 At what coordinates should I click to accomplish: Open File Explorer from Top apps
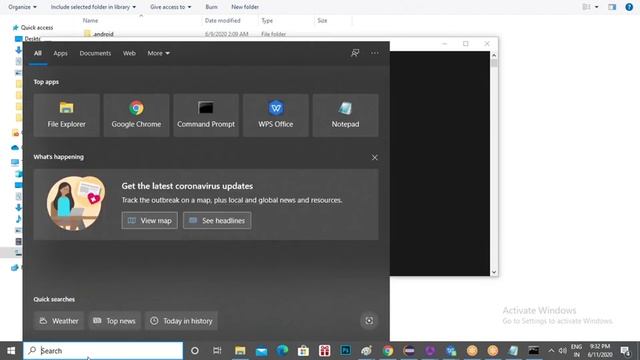click(x=67, y=115)
